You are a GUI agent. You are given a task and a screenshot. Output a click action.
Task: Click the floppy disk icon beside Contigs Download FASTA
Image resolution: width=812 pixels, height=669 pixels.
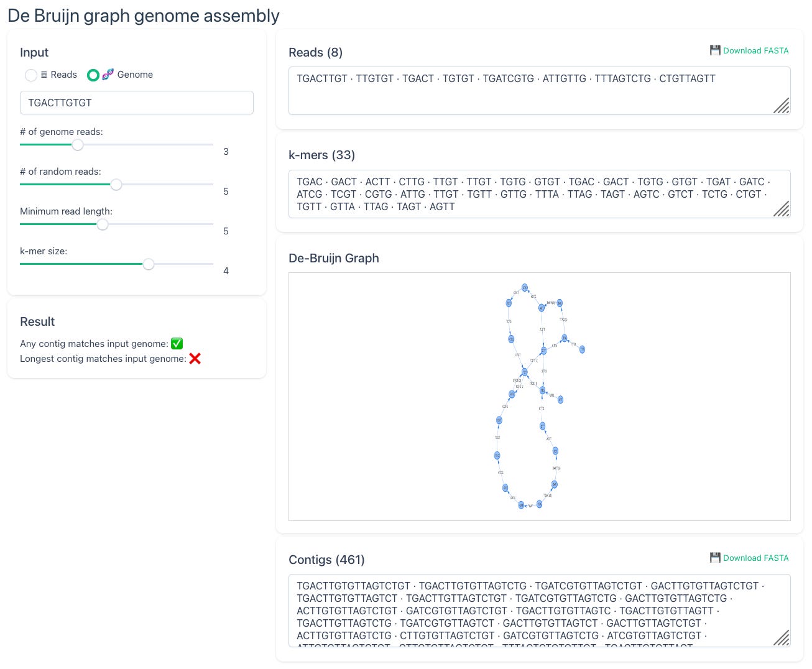click(x=715, y=558)
